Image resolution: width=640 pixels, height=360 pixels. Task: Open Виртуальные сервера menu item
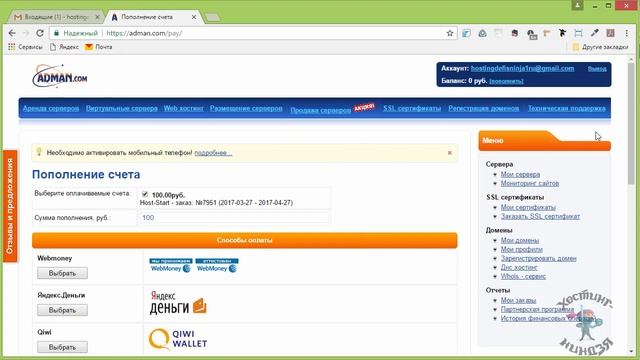click(x=122, y=108)
